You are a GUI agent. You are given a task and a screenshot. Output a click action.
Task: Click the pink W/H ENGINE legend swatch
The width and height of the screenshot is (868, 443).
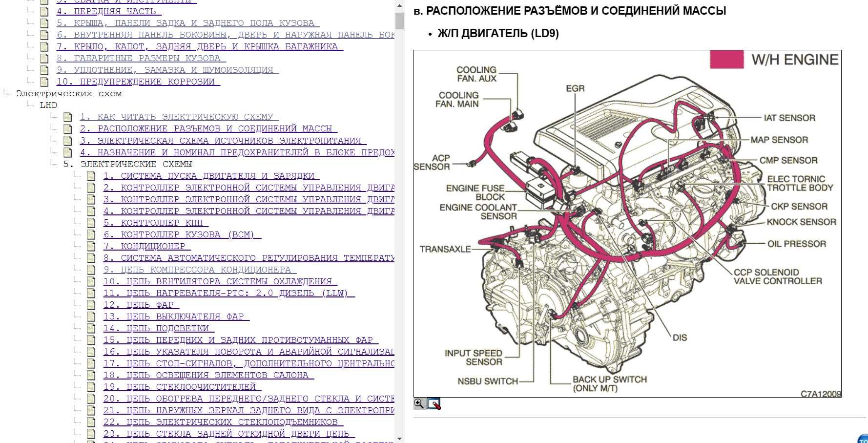tap(726, 59)
